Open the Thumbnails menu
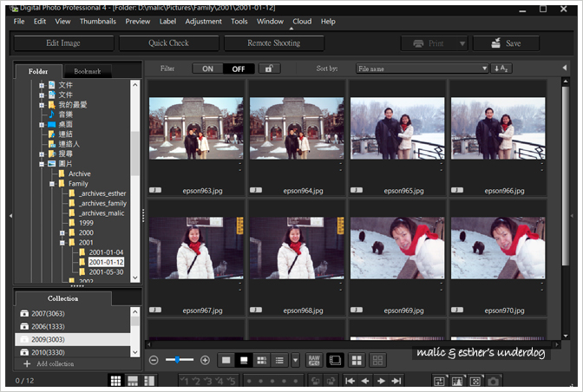Screen dimensions: 583x392 (98, 22)
